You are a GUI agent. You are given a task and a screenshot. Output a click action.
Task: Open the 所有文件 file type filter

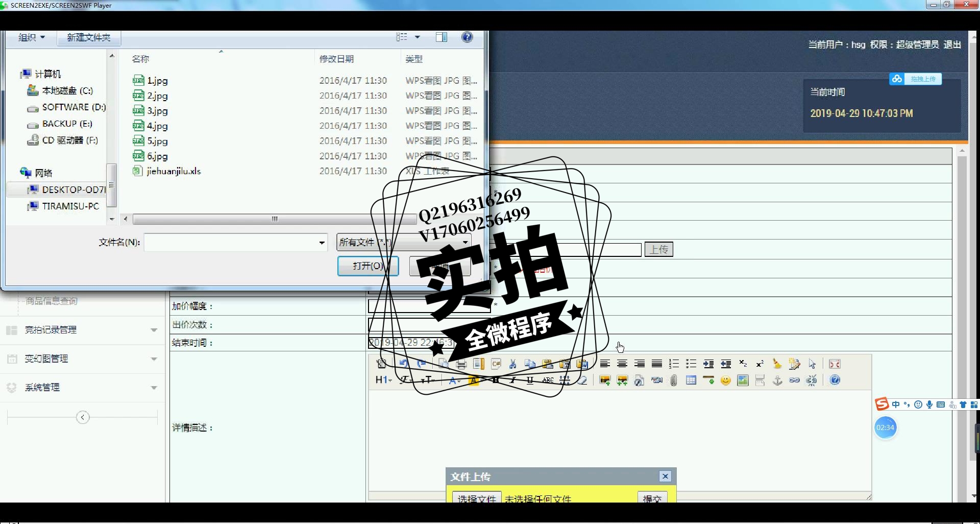[x=404, y=242]
